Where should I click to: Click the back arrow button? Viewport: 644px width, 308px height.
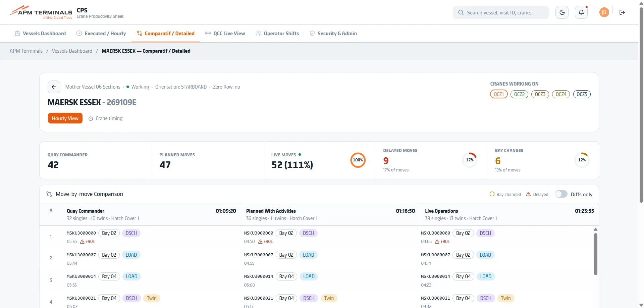tap(54, 87)
